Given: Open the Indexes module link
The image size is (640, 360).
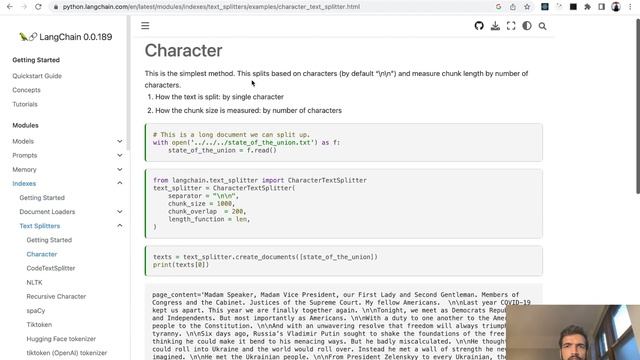Looking at the screenshot, I should coord(24,184).
